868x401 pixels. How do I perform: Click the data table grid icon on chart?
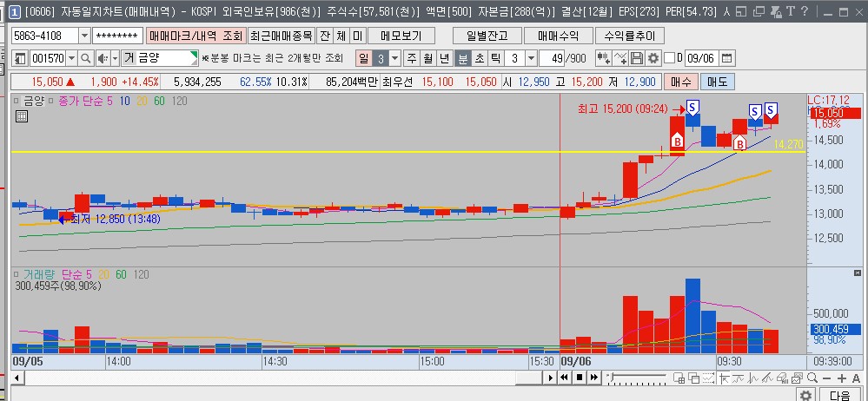(22, 115)
